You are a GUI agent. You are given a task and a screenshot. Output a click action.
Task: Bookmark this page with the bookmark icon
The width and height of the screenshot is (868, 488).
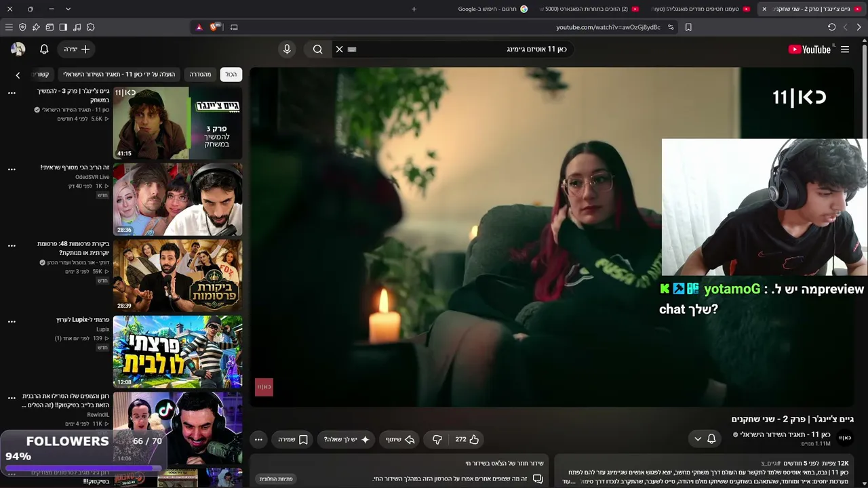[x=688, y=27]
